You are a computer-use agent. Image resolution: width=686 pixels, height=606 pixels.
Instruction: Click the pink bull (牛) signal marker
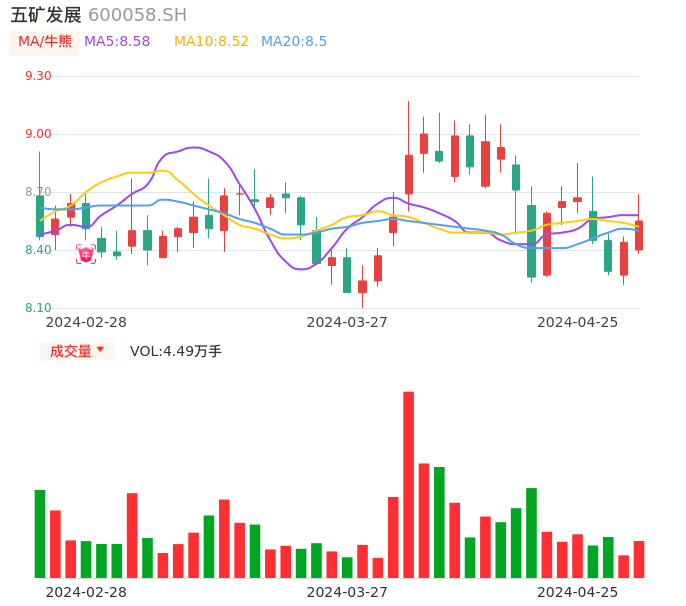tap(86, 254)
